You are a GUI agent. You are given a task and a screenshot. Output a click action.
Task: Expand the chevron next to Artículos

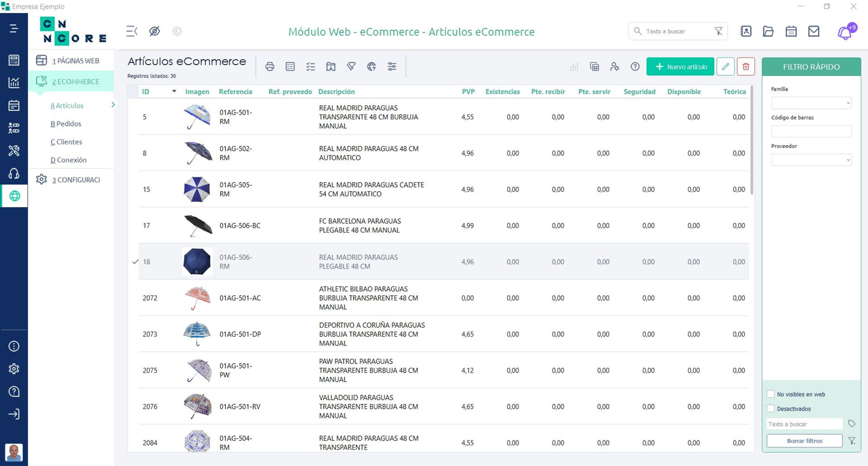click(x=113, y=105)
